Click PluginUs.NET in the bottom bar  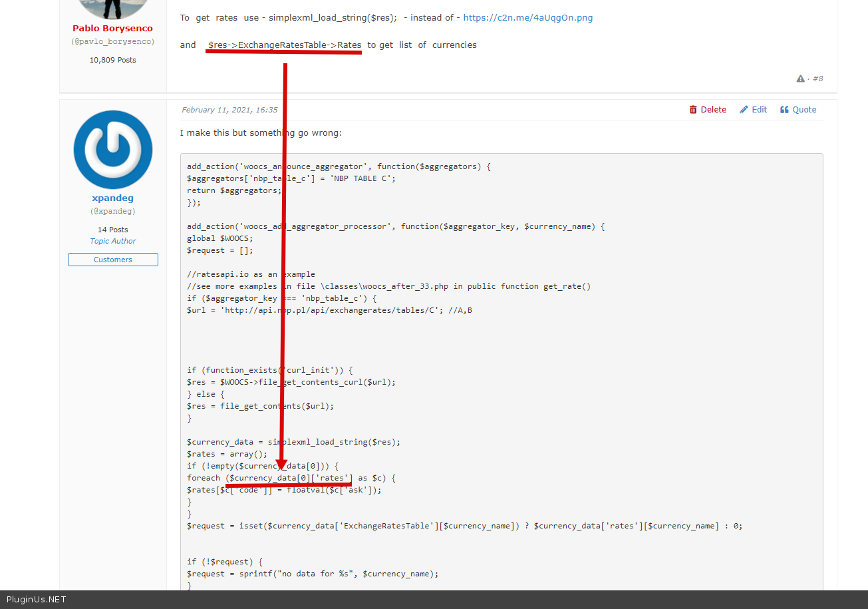pyautogui.click(x=36, y=600)
